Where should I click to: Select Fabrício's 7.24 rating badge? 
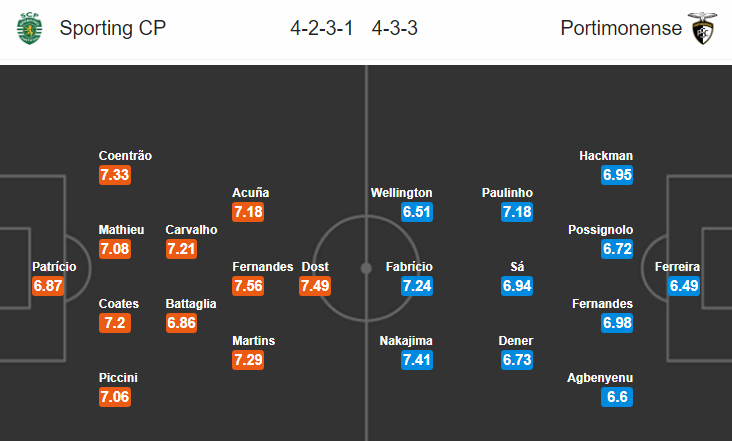(417, 286)
